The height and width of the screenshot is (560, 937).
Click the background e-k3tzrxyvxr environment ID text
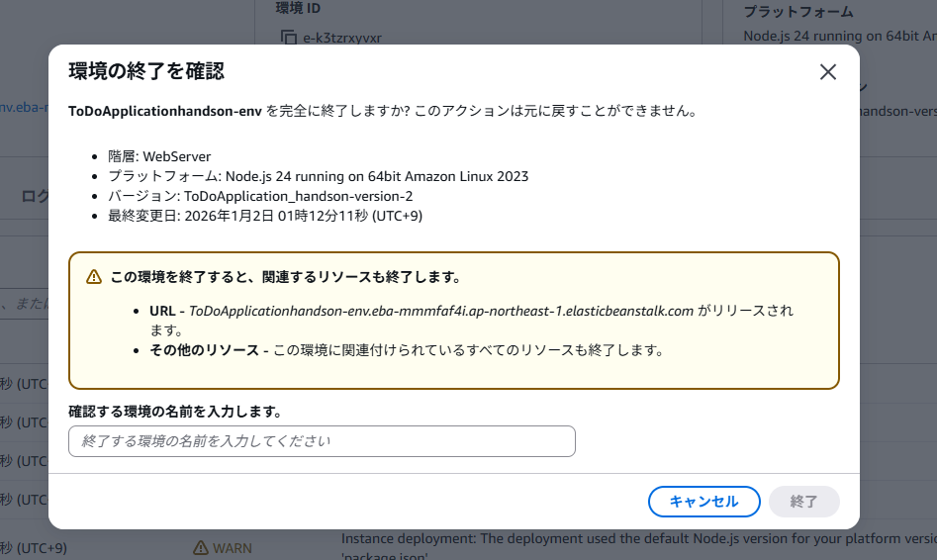point(341,38)
